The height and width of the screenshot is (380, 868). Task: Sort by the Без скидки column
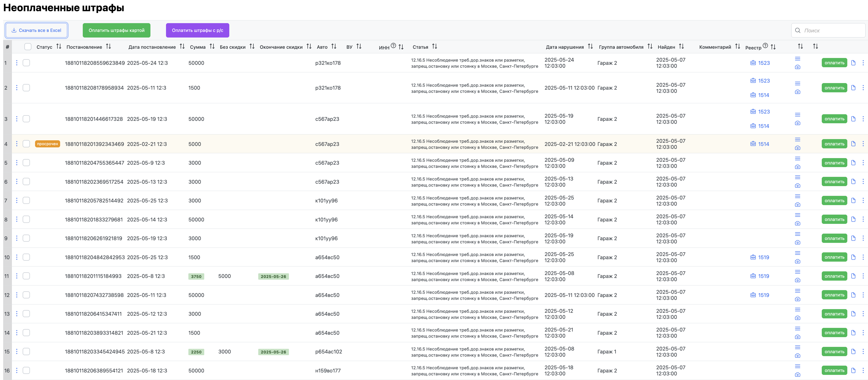pos(252,47)
